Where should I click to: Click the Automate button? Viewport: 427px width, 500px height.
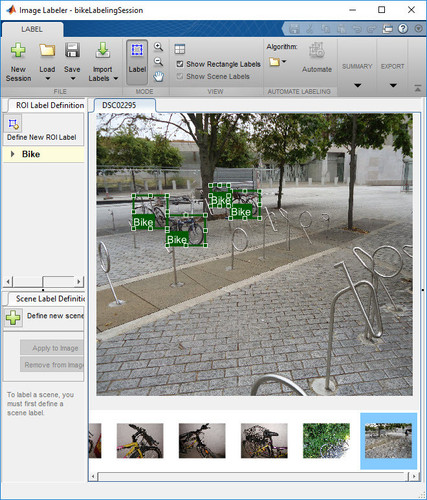coord(317,57)
